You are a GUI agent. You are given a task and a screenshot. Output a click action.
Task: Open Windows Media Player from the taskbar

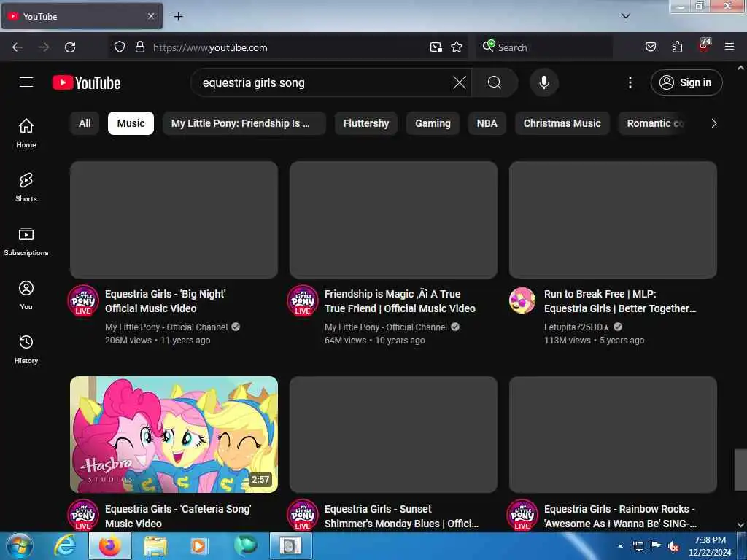coord(199,546)
